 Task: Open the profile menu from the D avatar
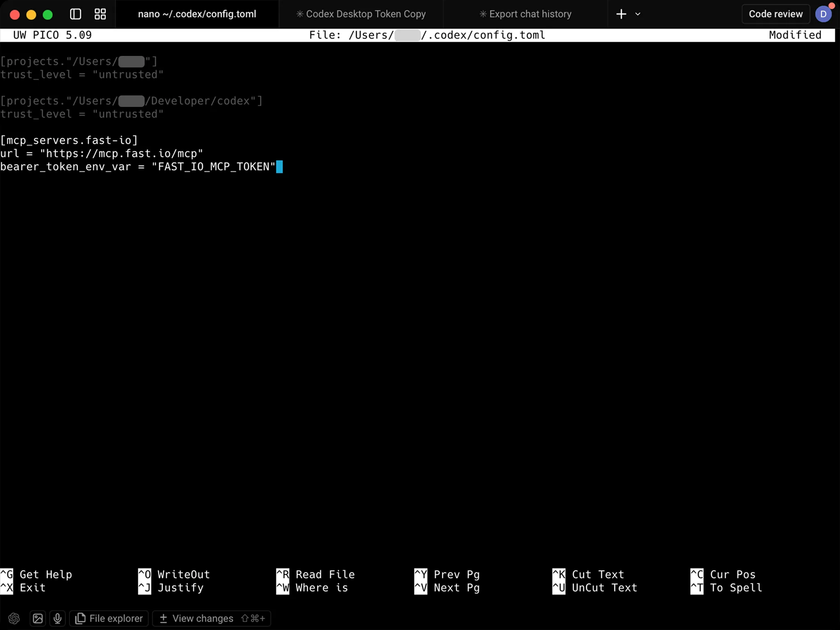pos(824,14)
